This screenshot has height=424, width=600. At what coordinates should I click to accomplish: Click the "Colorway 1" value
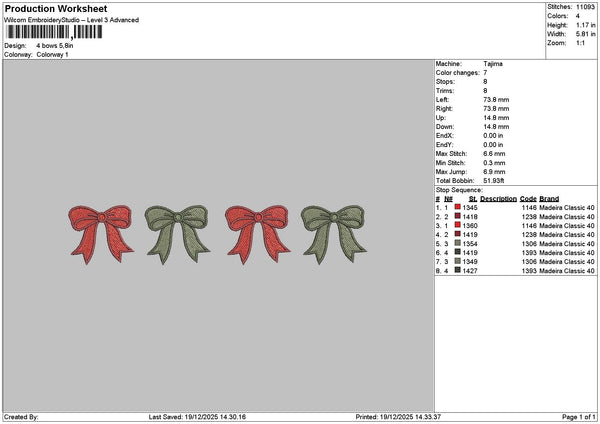coord(52,55)
